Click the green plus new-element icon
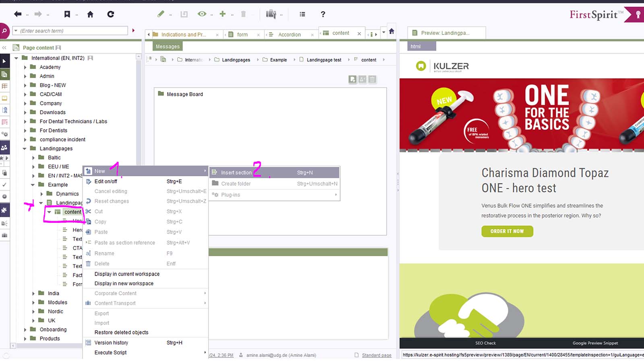644x362 pixels. pyautogui.click(x=223, y=14)
